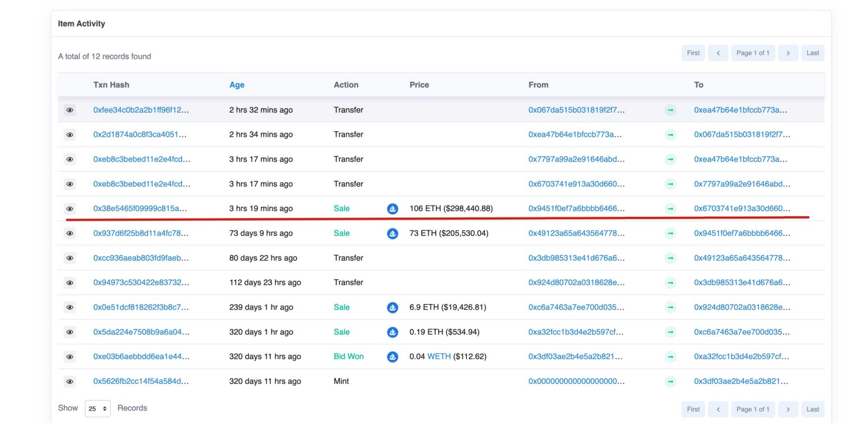Open transaction hash 0x38e5465f09999c815a link
Viewport: 868px width, 423px height.
pyautogui.click(x=140, y=209)
